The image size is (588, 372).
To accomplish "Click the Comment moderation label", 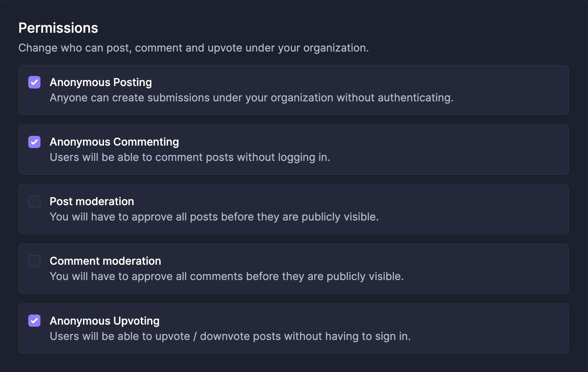I will pyautogui.click(x=105, y=261).
